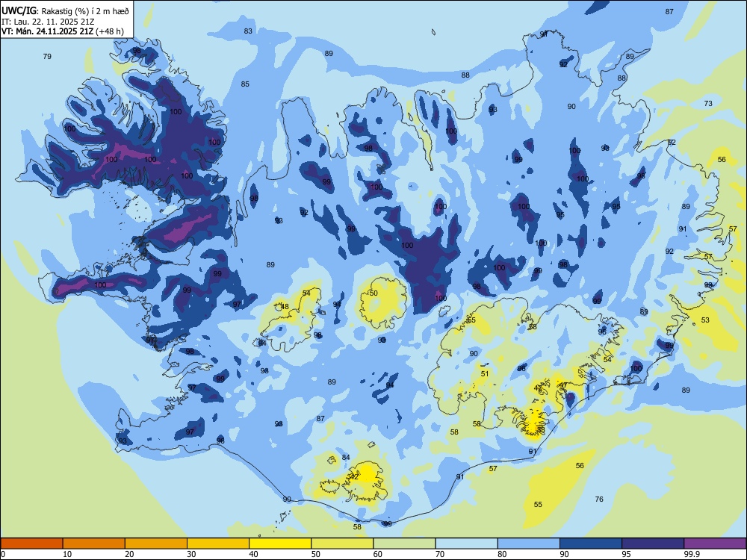Select the '51' humidity value on the map
747x560 pixels.
485,374
